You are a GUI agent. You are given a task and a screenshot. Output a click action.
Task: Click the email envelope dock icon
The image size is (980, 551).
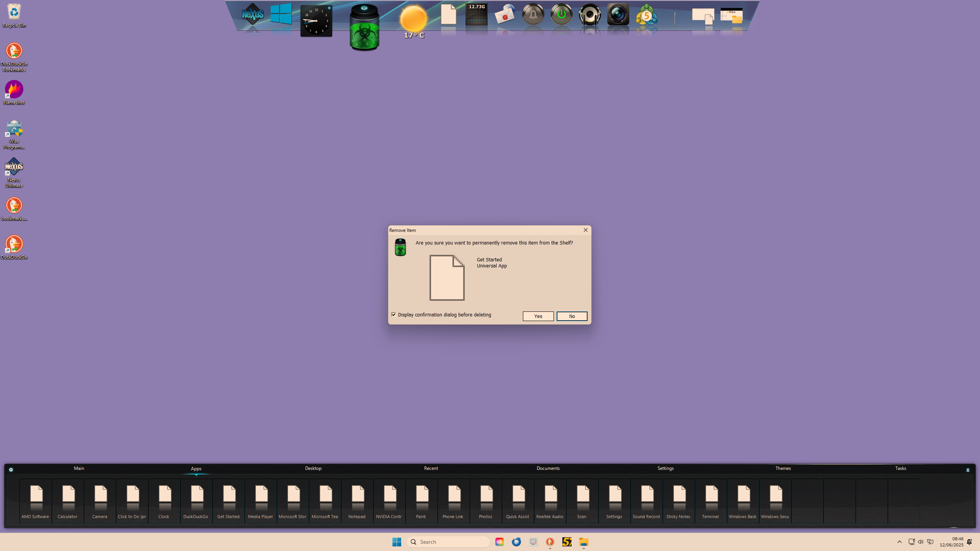505,15
